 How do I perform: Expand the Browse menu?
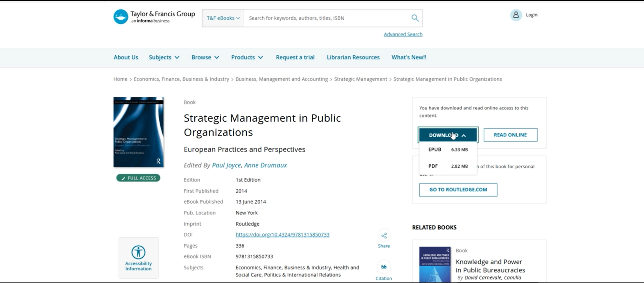coord(205,57)
